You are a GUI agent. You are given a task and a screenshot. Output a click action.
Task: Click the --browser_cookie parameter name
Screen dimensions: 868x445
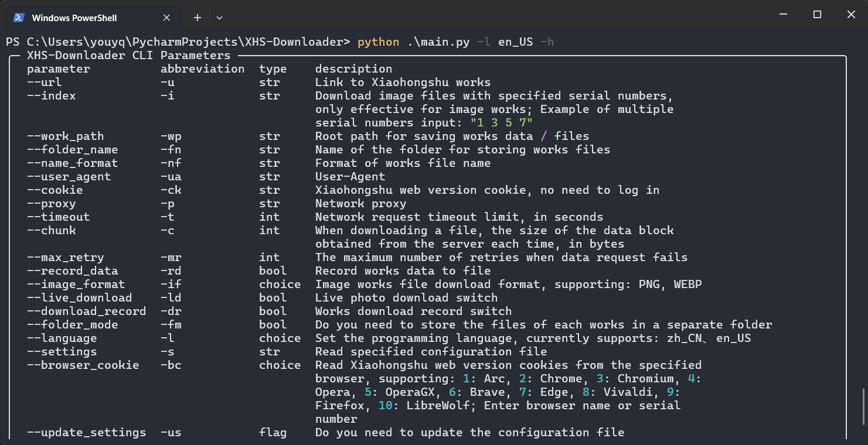[x=83, y=365]
